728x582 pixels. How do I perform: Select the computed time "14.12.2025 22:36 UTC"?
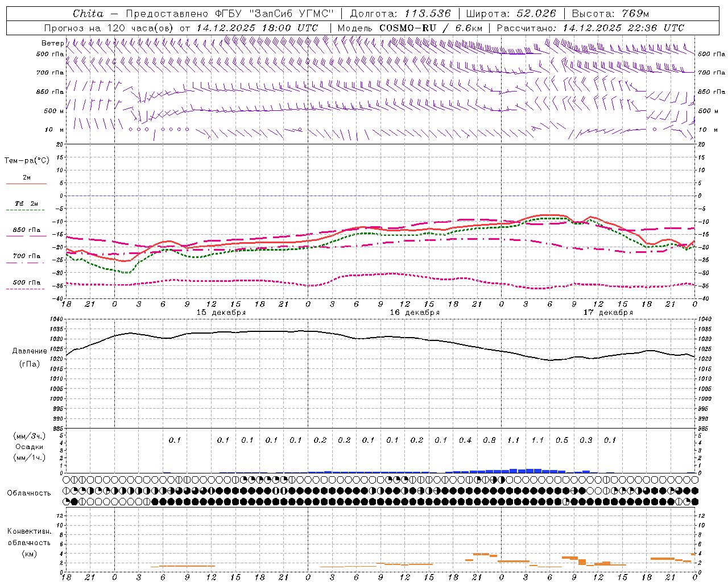[x=623, y=28]
